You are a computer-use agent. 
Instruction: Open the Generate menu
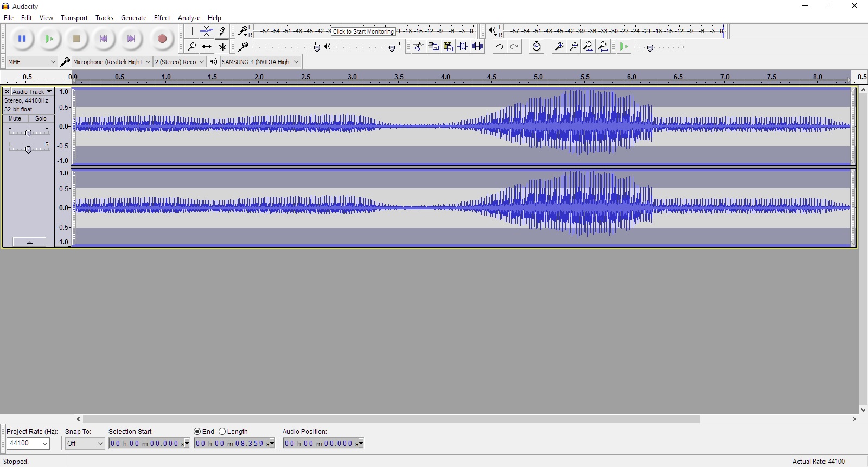[x=133, y=18]
